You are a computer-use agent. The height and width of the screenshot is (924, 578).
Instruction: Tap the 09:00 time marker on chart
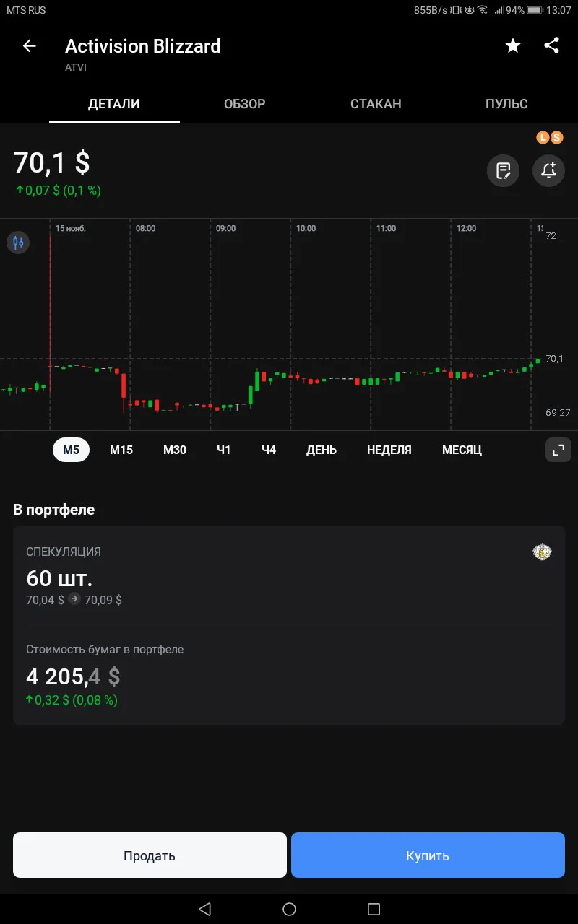coord(225,228)
